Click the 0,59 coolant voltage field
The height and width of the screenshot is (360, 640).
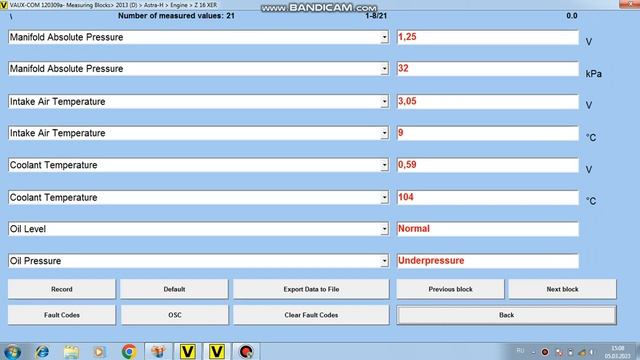pos(488,165)
